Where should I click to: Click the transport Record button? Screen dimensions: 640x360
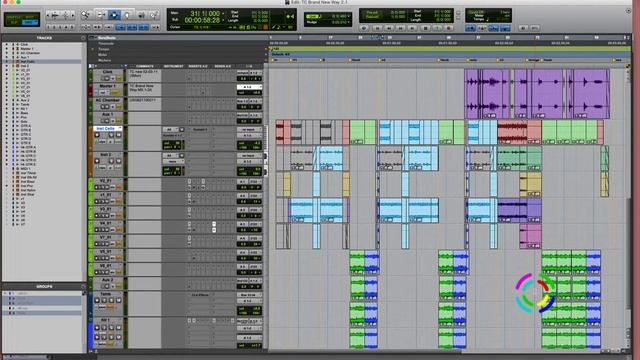[x=449, y=28]
